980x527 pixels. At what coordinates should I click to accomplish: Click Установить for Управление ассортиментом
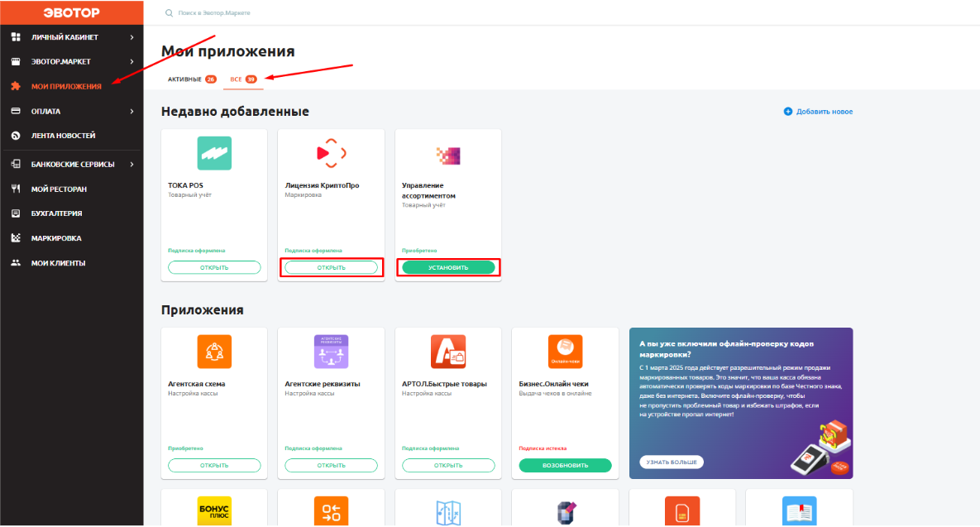448,267
